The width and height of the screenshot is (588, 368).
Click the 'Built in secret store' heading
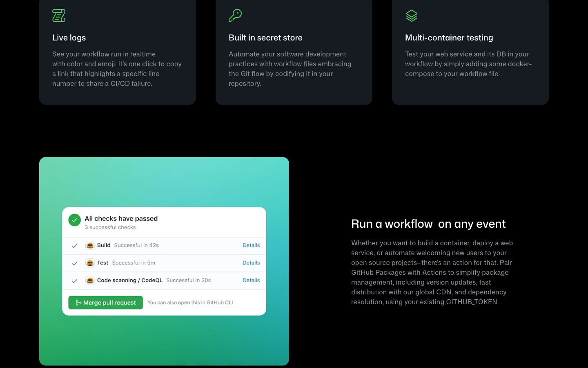pos(265,38)
